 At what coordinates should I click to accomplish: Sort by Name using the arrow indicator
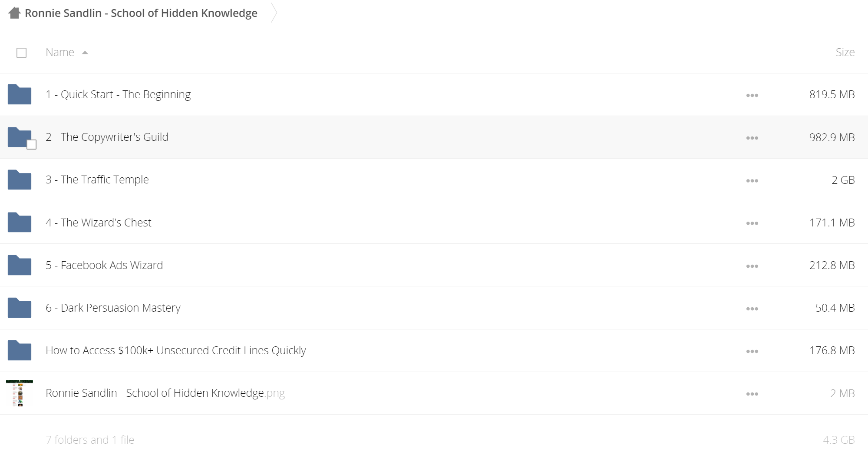click(85, 53)
